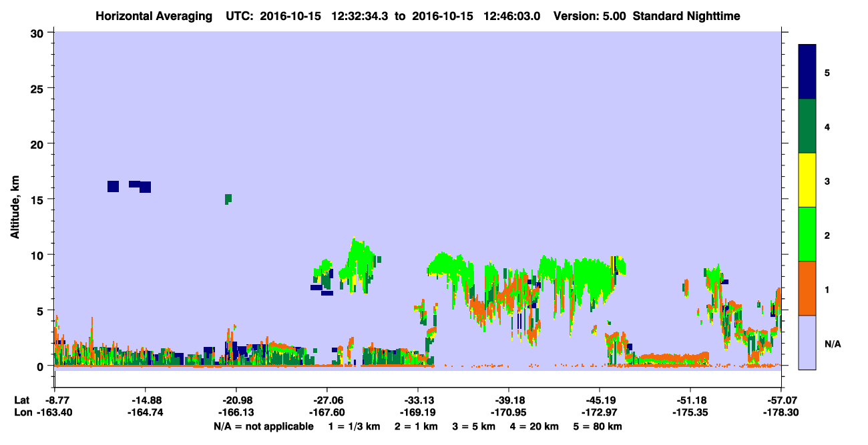Image resolution: width=868 pixels, height=445 pixels.
Task: Click the dark blue level 5 legend swatch
Action: (807, 72)
